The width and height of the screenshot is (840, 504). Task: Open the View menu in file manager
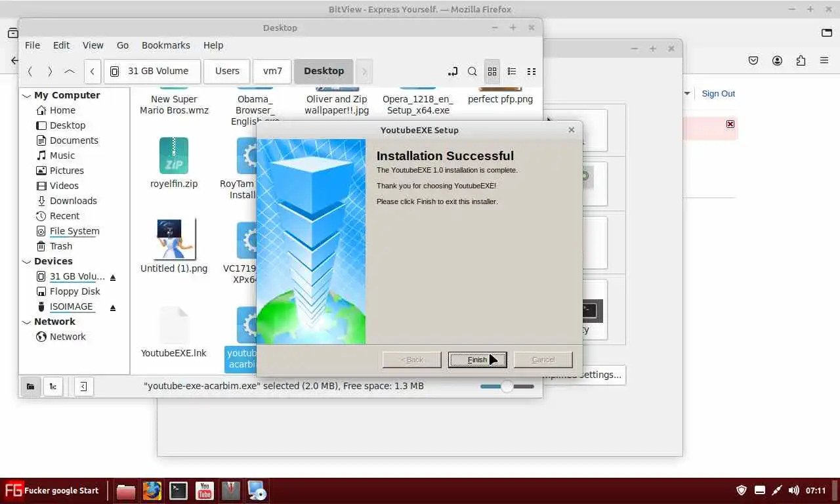(93, 45)
